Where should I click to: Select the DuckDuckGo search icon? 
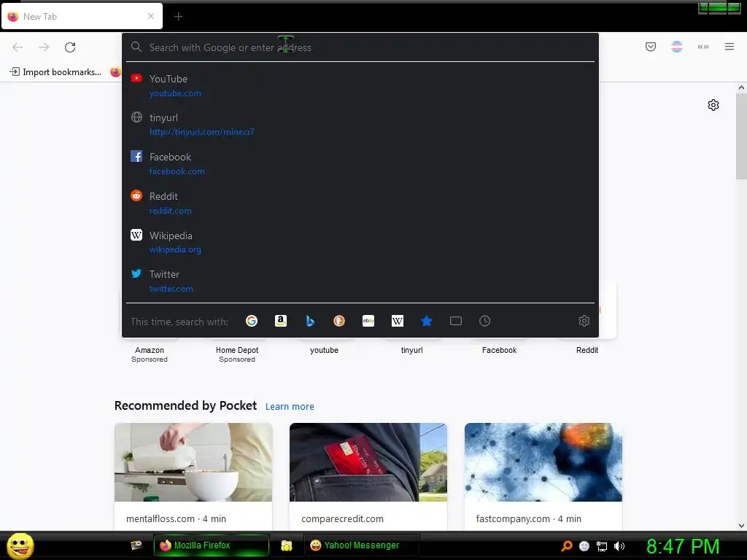[338, 321]
